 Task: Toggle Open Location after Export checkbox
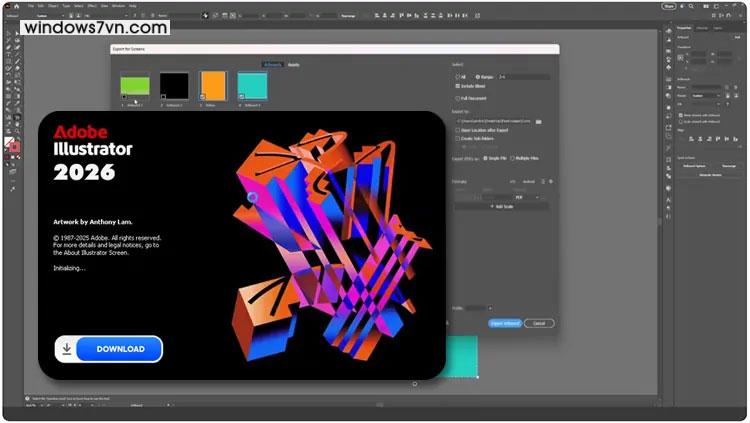coord(457,130)
